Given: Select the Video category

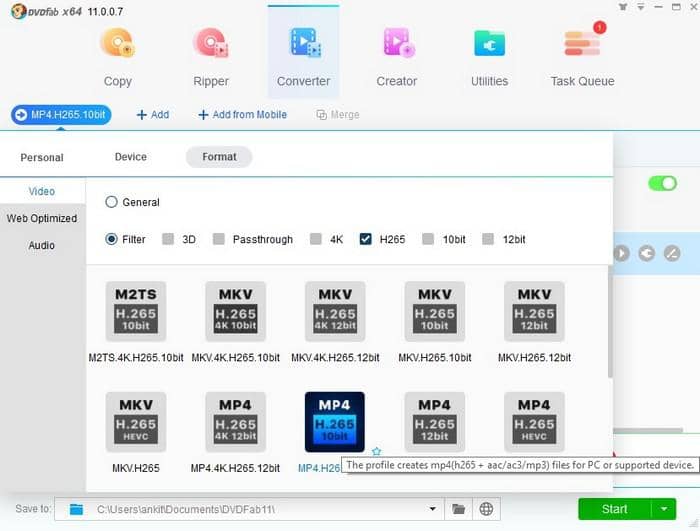Looking at the screenshot, I should pos(42,192).
